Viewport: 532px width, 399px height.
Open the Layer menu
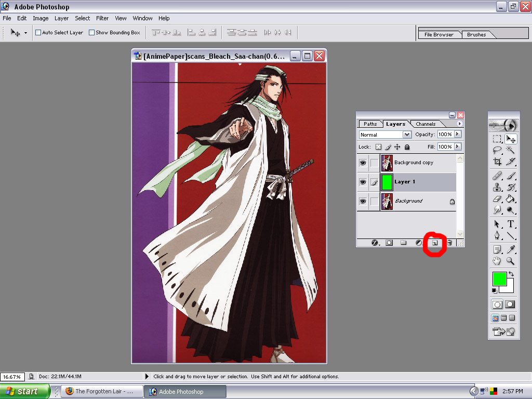click(61, 18)
